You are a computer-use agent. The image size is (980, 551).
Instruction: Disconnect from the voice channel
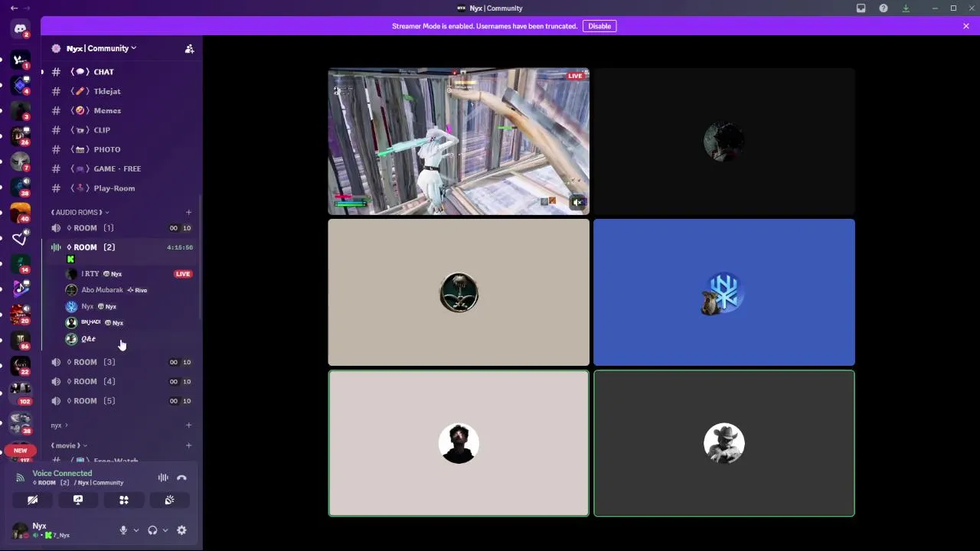click(181, 478)
